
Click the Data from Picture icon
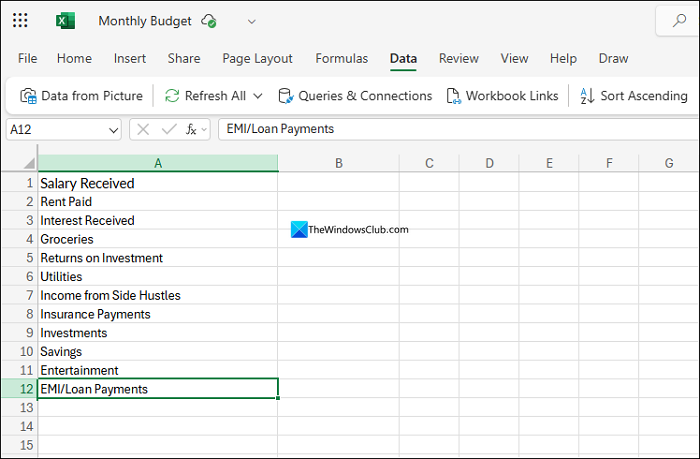(x=28, y=96)
